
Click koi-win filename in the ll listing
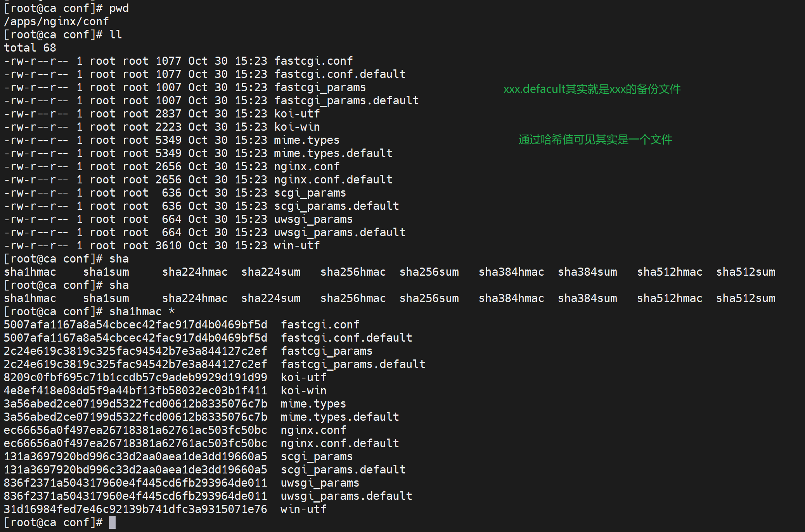297,127
